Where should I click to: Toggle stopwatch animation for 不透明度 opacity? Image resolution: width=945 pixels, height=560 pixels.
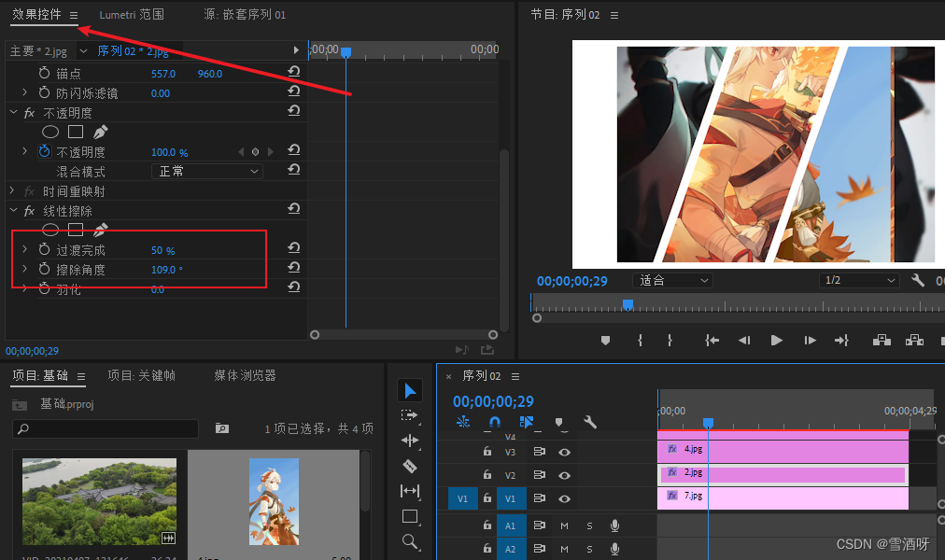[x=45, y=151]
